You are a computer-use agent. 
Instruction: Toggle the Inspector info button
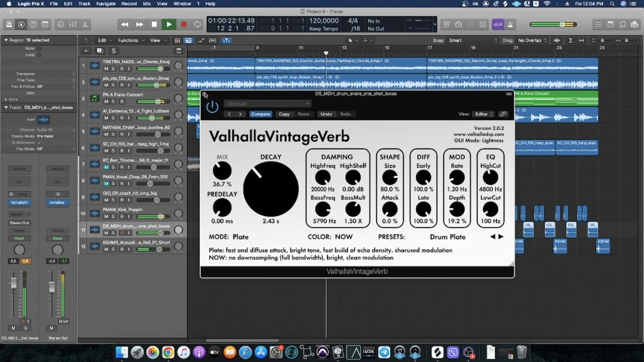tap(21, 24)
